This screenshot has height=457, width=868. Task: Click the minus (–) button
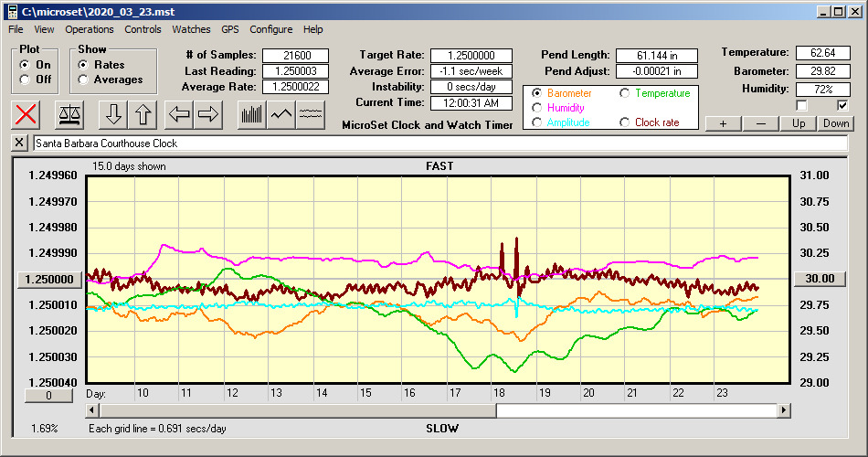(x=760, y=123)
